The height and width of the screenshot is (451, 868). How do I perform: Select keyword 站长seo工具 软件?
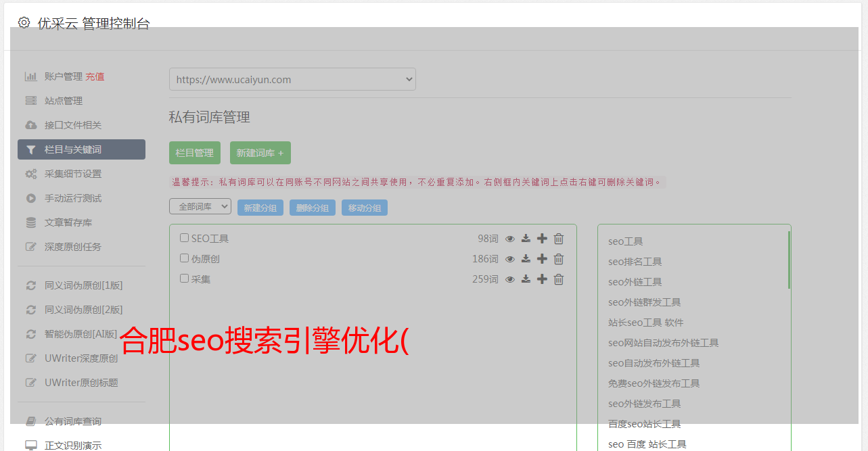[x=645, y=323]
